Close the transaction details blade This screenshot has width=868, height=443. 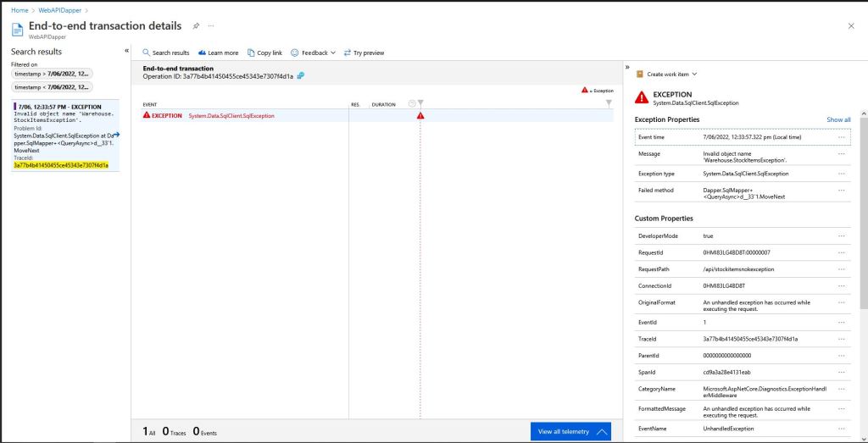851,26
